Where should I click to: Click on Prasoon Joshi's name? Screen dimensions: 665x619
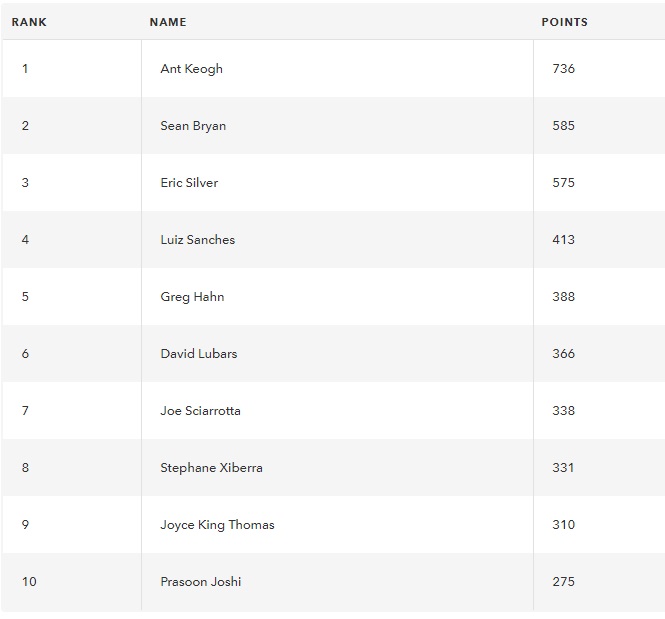[201, 582]
